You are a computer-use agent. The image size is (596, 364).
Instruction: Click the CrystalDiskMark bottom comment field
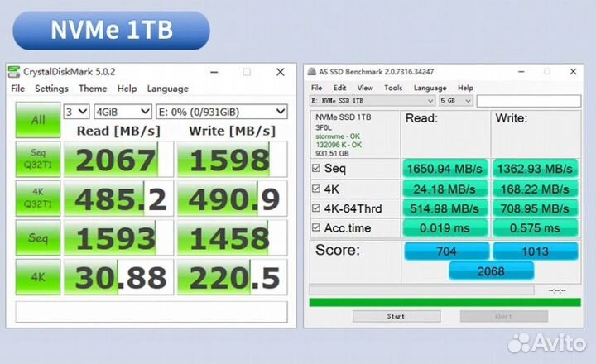coord(151,312)
